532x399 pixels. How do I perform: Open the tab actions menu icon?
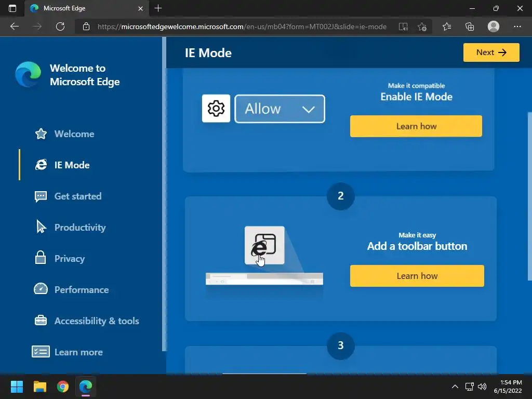point(12,8)
